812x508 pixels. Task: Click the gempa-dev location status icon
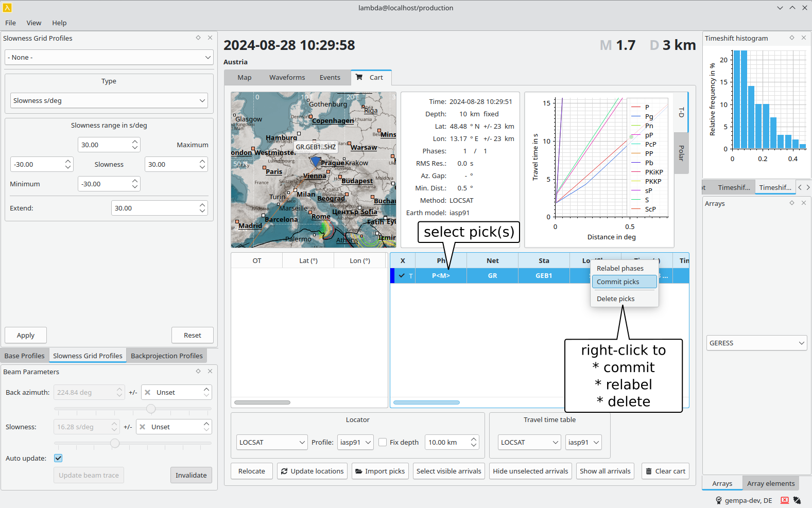coord(719,500)
